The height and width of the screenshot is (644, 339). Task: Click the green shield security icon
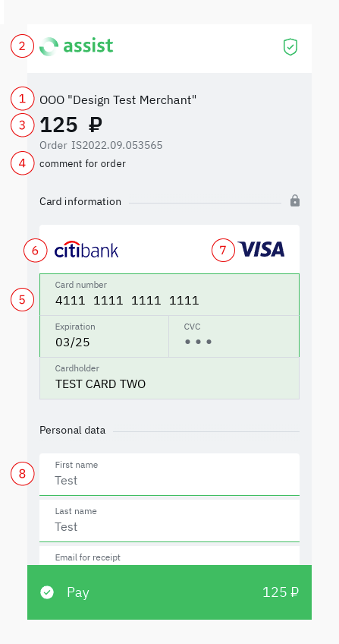point(290,47)
